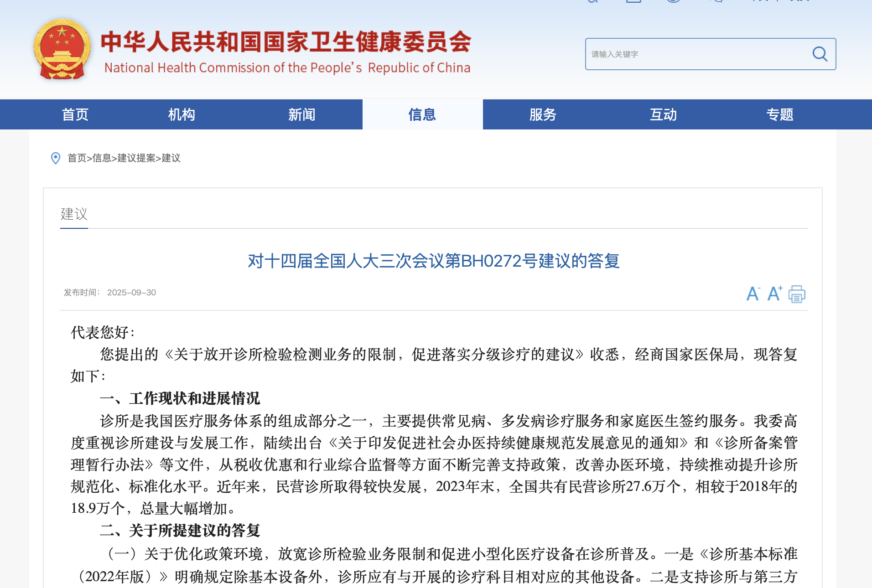Viewport: 872px width, 588px height.
Task: Open the 信息 breadcrumb link
Action: coord(102,158)
